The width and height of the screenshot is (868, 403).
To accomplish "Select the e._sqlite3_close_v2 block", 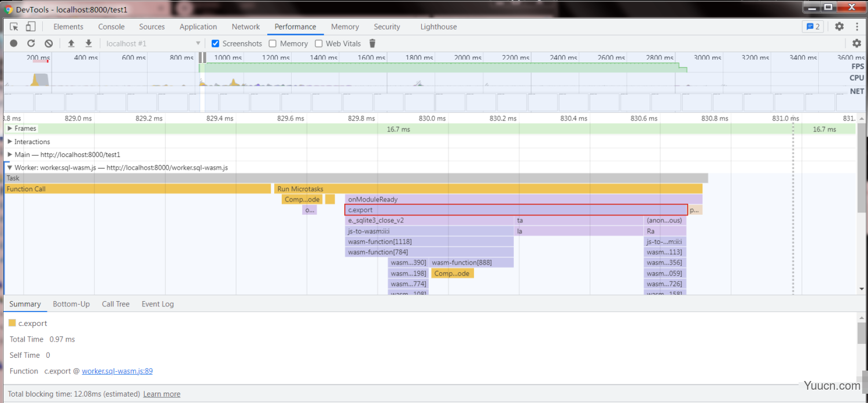I will [429, 221].
